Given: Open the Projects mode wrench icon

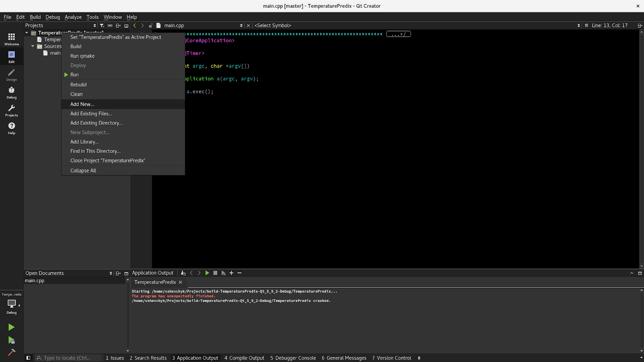Looking at the screenshot, I should click(x=11, y=110).
